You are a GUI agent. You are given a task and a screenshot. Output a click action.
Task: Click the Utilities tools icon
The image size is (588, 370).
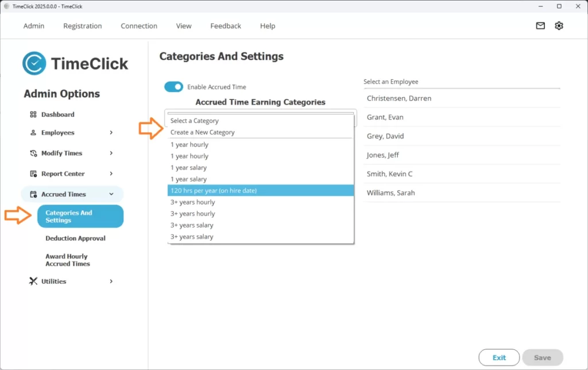[33, 281]
